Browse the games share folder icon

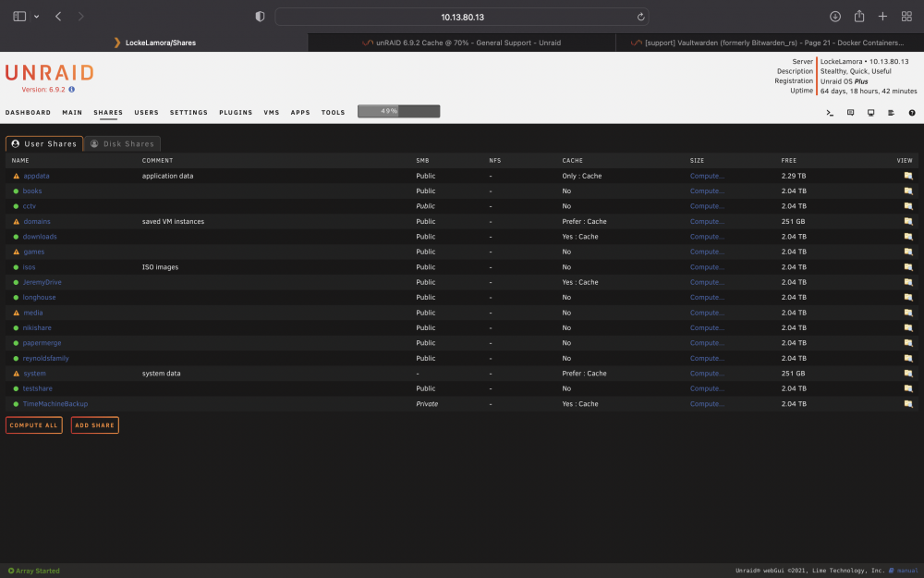(x=908, y=252)
